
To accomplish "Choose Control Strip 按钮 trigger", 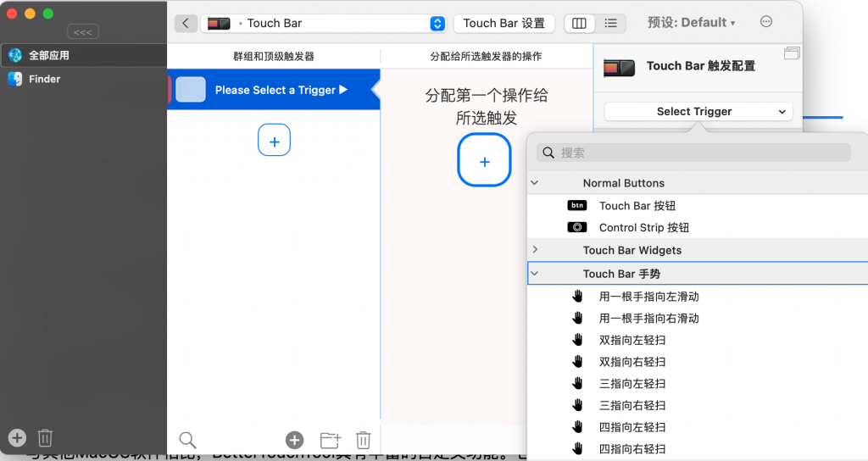I will 644,227.
